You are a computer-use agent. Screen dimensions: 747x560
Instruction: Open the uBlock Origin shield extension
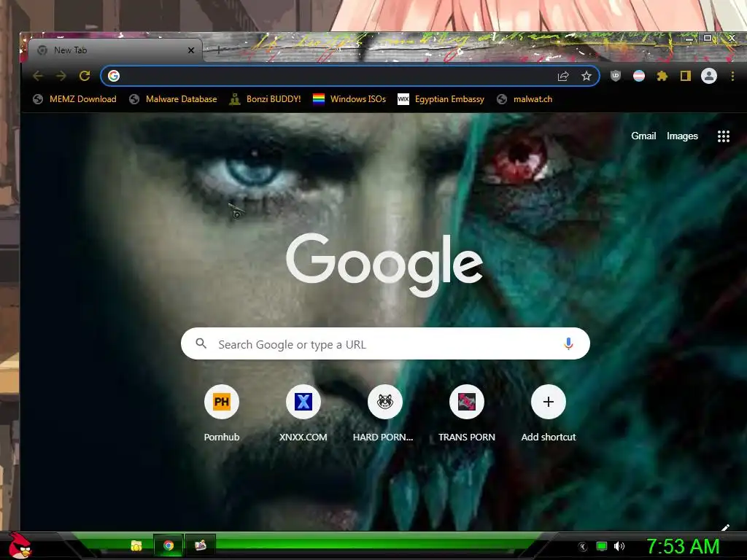616,76
